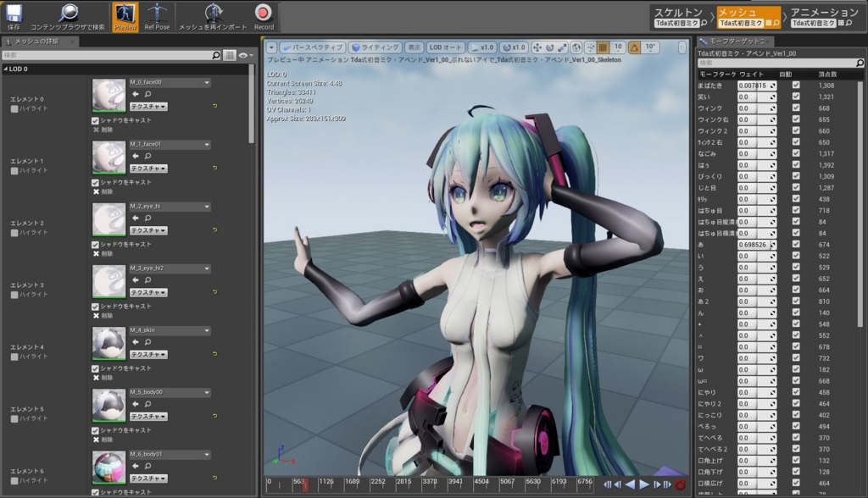Find the asset in Content Browser
This screenshot has width=868, height=498.
pyautogui.click(x=68, y=17)
